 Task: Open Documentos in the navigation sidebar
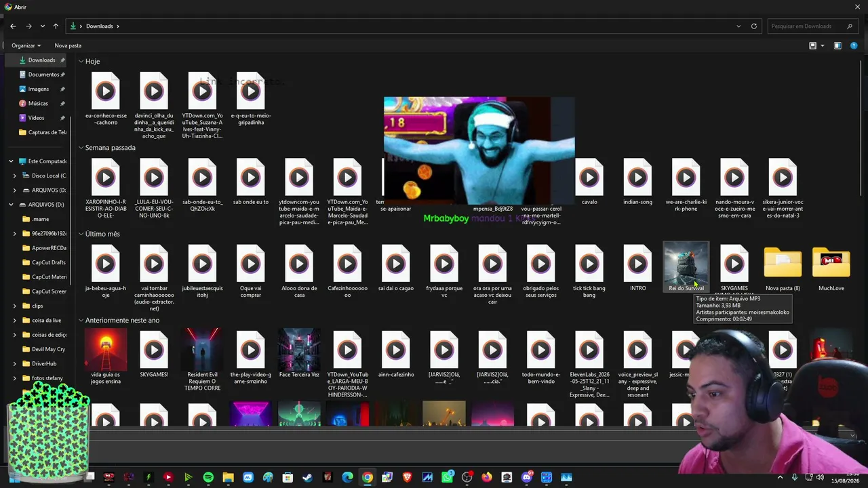[42, 75]
